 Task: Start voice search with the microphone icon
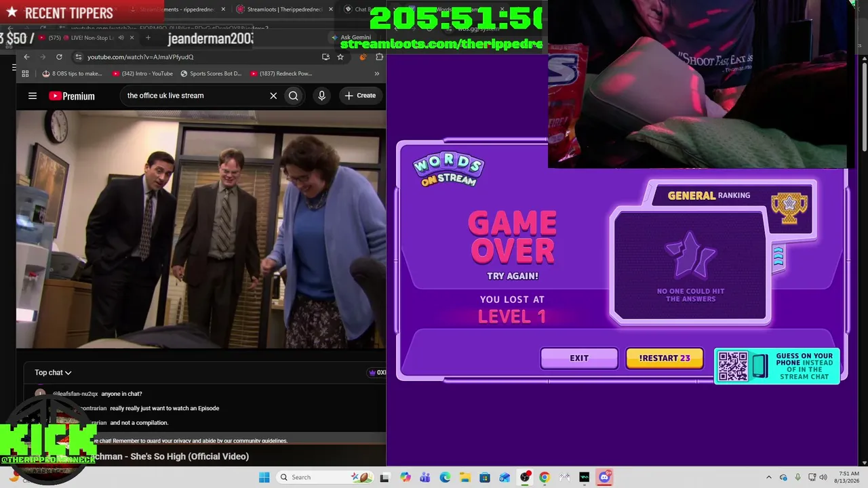(x=322, y=96)
